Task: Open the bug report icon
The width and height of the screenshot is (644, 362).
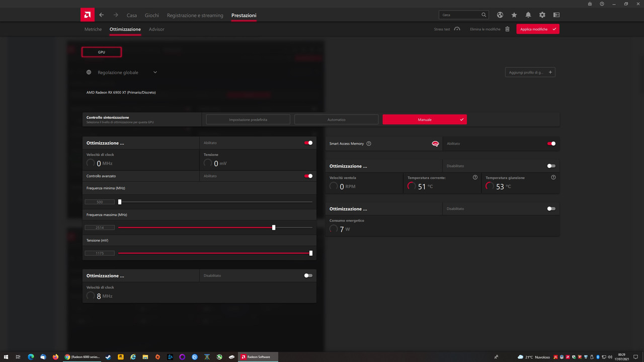Action: [590, 4]
